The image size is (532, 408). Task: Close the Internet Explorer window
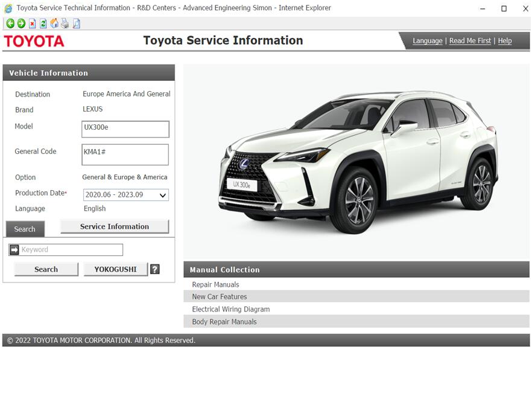(x=525, y=9)
